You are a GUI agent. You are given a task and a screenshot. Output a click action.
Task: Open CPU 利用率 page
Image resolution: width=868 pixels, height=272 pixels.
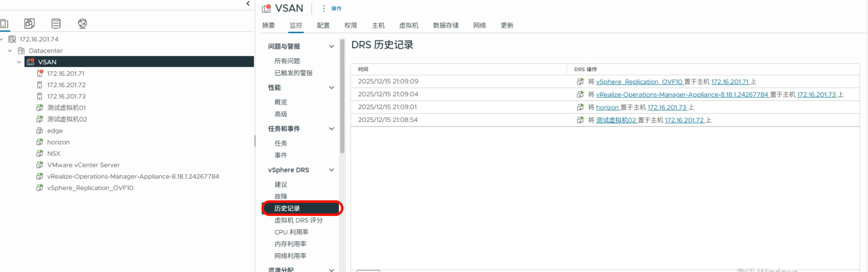click(x=291, y=232)
